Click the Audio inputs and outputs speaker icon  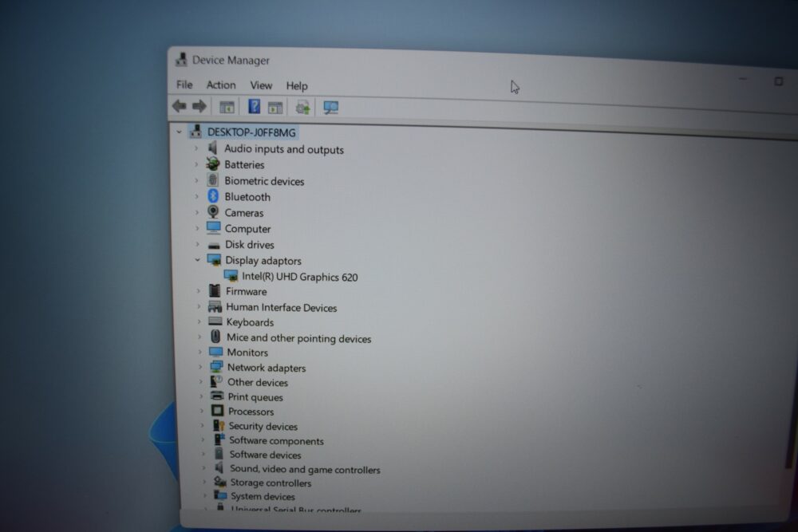coord(213,148)
